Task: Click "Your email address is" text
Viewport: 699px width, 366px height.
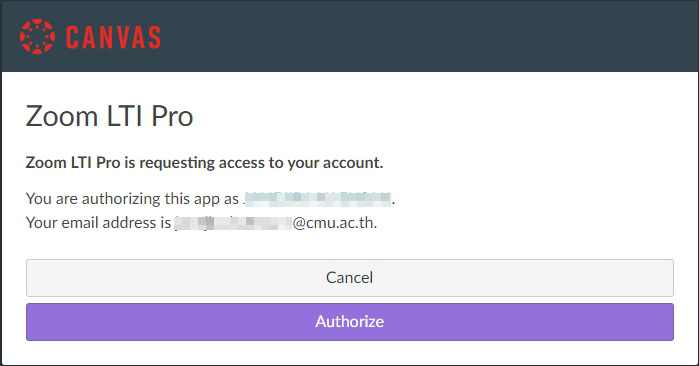Action: (99, 222)
